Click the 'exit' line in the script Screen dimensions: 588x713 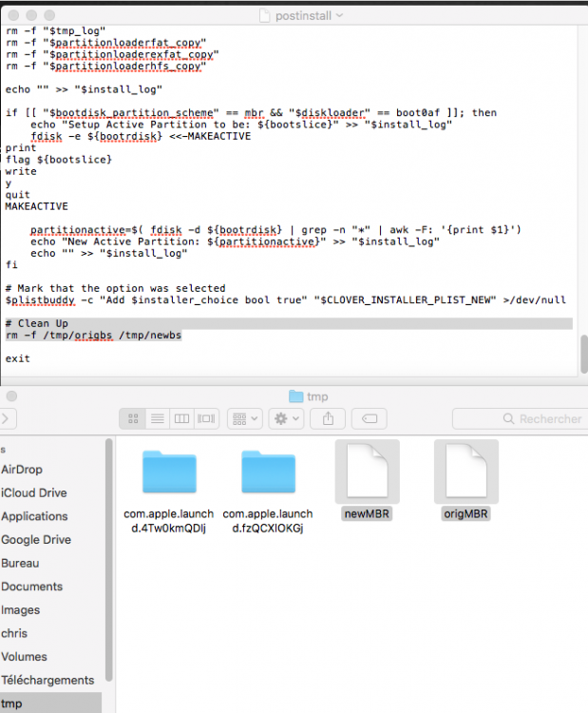click(x=18, y=358)
